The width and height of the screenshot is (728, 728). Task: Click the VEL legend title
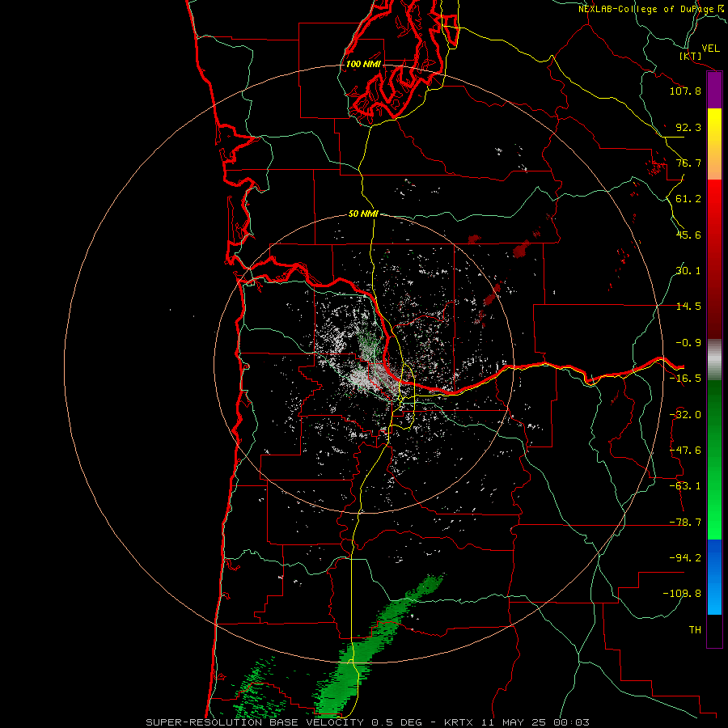(710, 49)
